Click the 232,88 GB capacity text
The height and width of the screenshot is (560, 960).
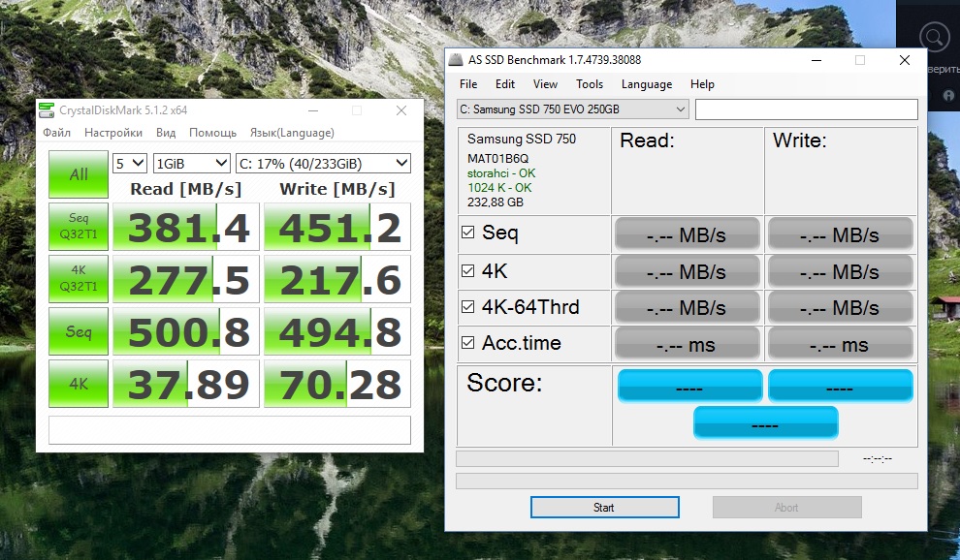(x=496, y=202)
